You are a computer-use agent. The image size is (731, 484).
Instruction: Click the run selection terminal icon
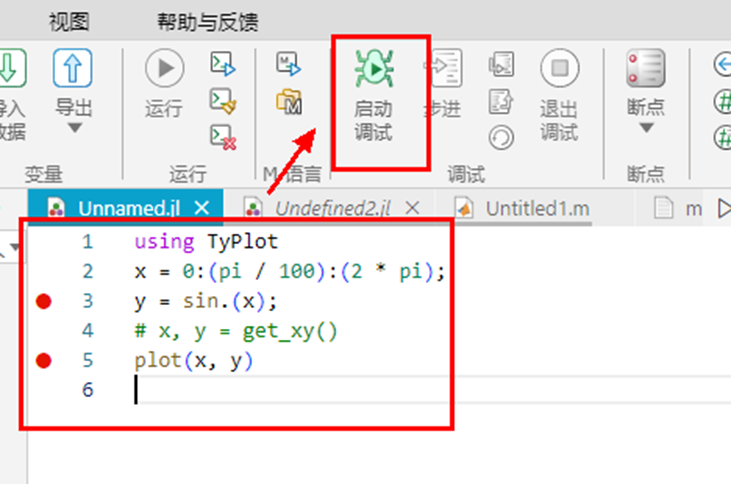[x=223, y=64]
